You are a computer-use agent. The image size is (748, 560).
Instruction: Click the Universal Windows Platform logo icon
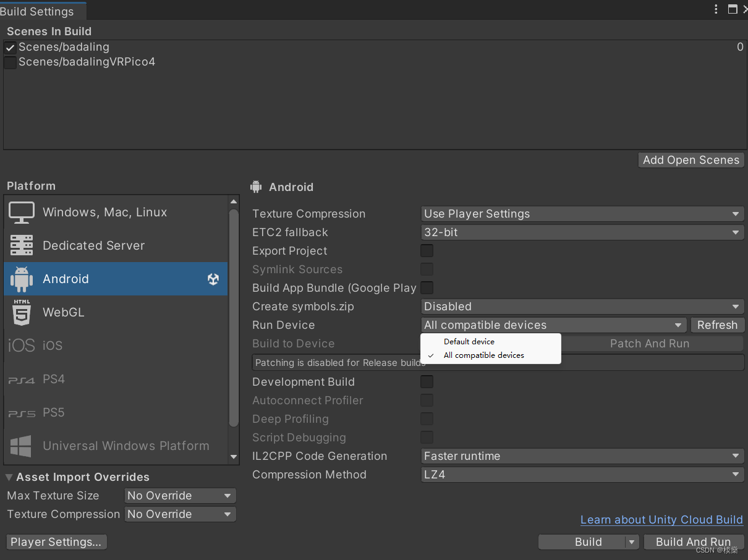coord(21,446)
